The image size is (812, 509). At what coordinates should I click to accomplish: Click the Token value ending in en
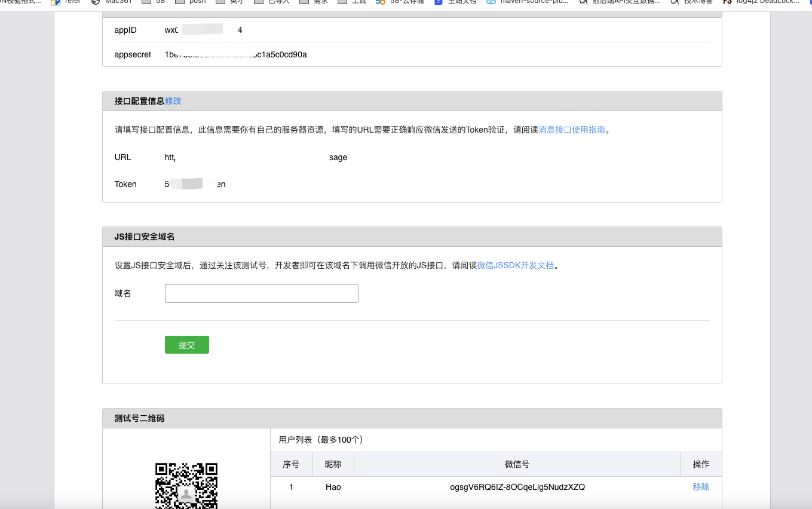click(195, 184)
